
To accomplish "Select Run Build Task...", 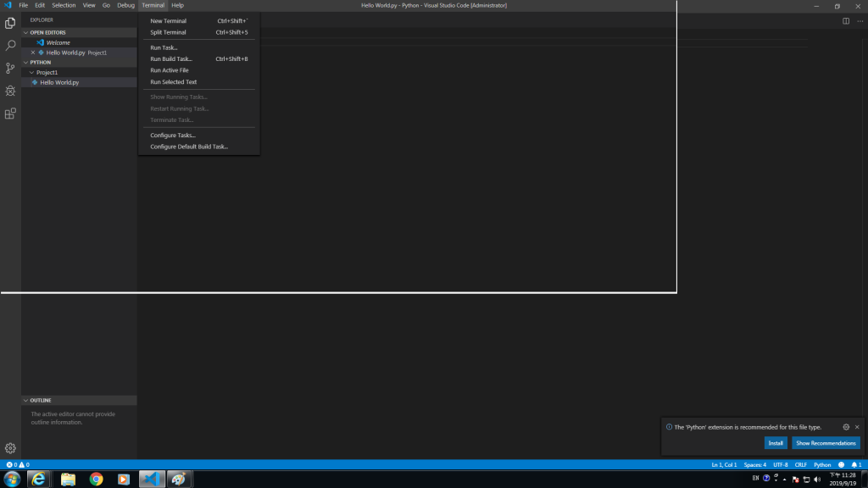I will click(x=198, y=58).
